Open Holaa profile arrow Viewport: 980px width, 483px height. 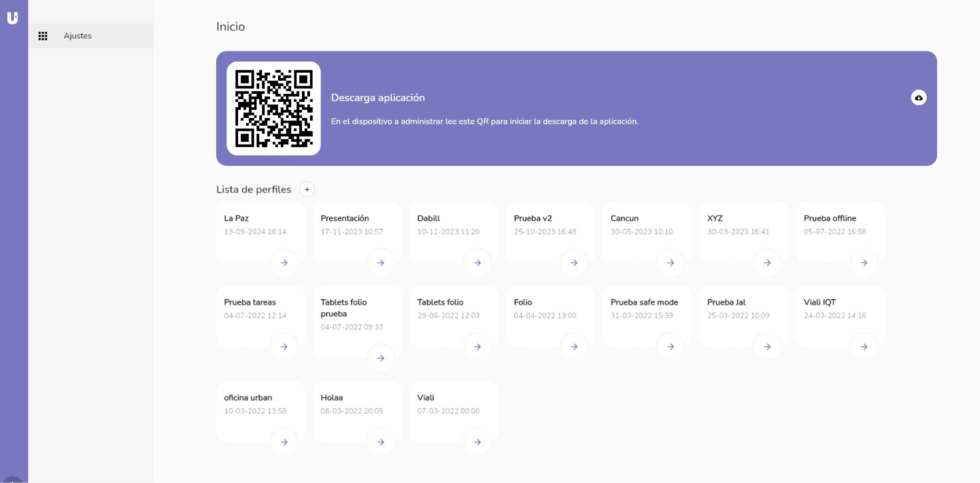click(x=380, y=442)
